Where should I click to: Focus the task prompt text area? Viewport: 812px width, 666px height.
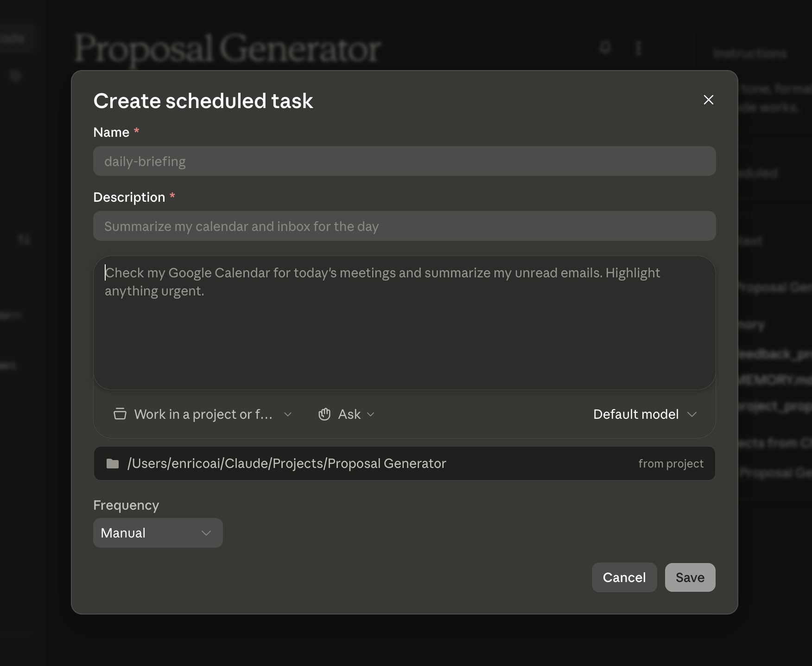point(404,323)
